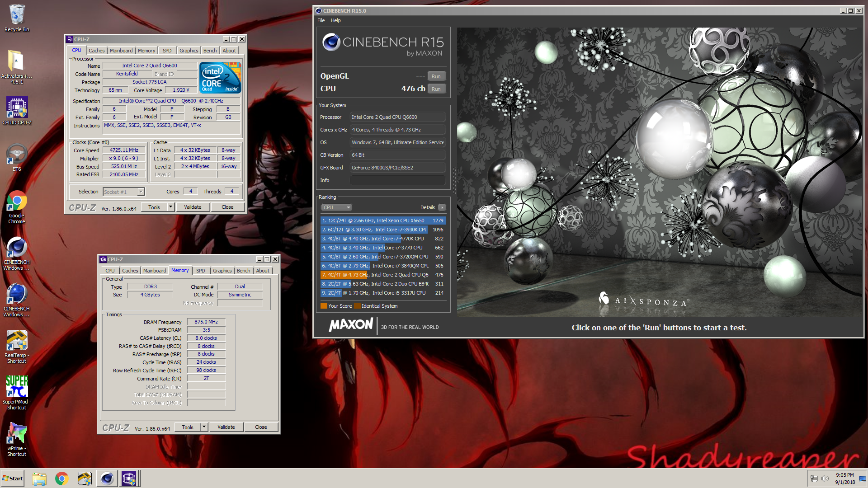This screenshot has width=868, height=488.
Task: Open the ET6 desktop shortcut
Action: click(17, 158)
